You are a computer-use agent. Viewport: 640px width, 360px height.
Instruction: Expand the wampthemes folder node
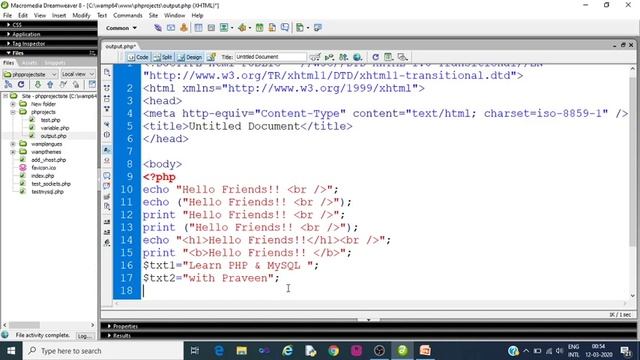13,152
